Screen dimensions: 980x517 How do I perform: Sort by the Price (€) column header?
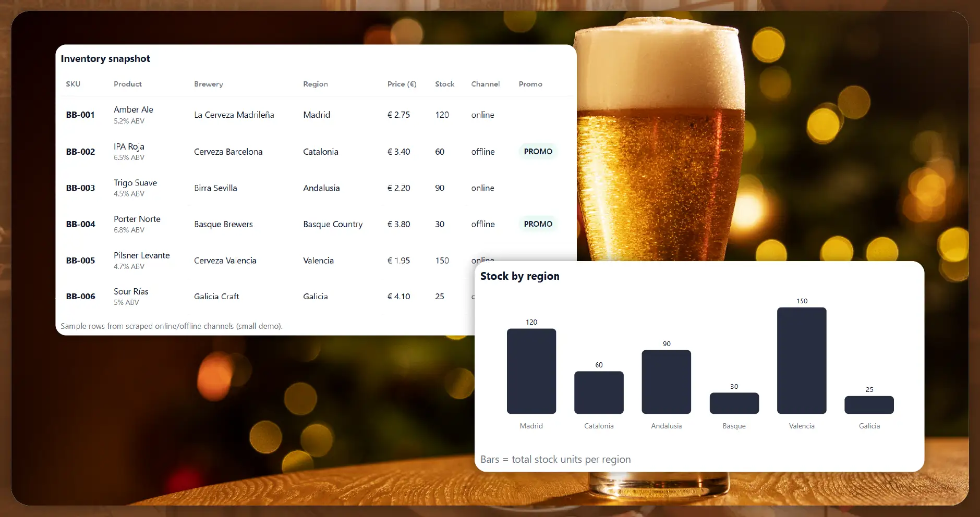401,83
